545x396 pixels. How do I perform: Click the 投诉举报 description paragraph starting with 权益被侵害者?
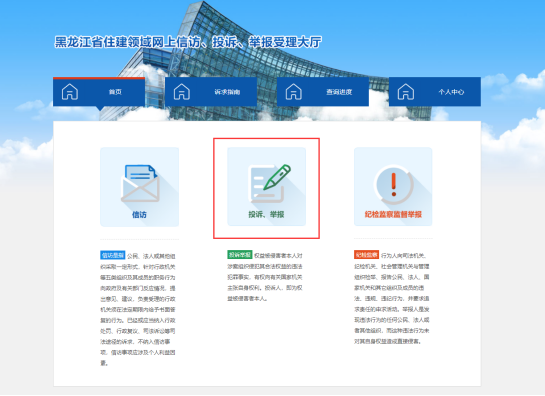click(265, 277)
